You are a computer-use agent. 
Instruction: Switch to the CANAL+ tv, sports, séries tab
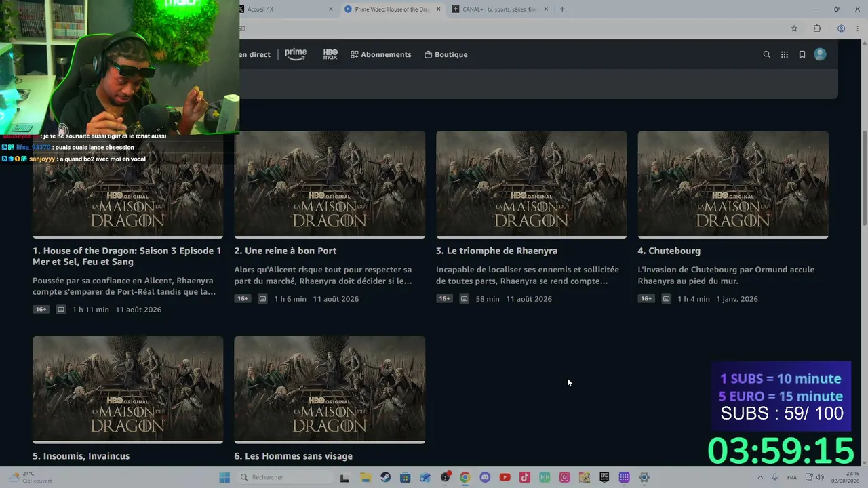(500, 9)
